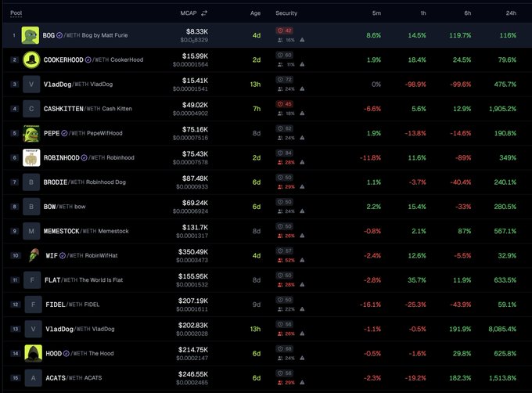
Task: Click the red security score 42 badge for BOG
Action: pyautogui.click(x=285, y=31)
